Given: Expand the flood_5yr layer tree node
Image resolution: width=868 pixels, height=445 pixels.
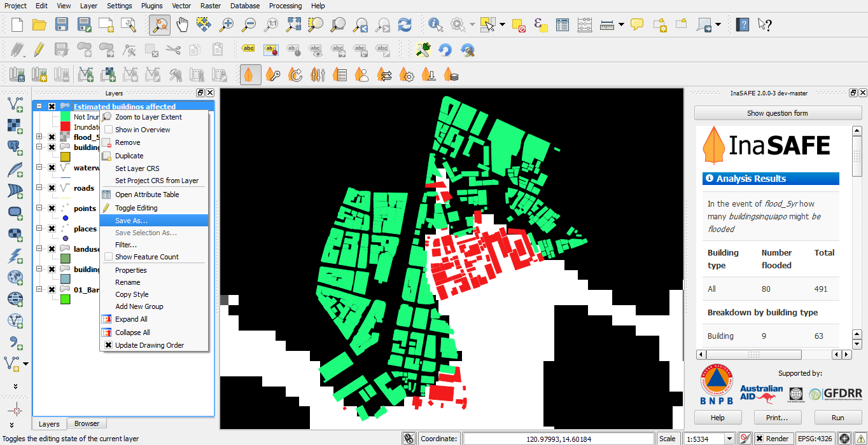Looking at the screenshot, I should tap(39, 137).
